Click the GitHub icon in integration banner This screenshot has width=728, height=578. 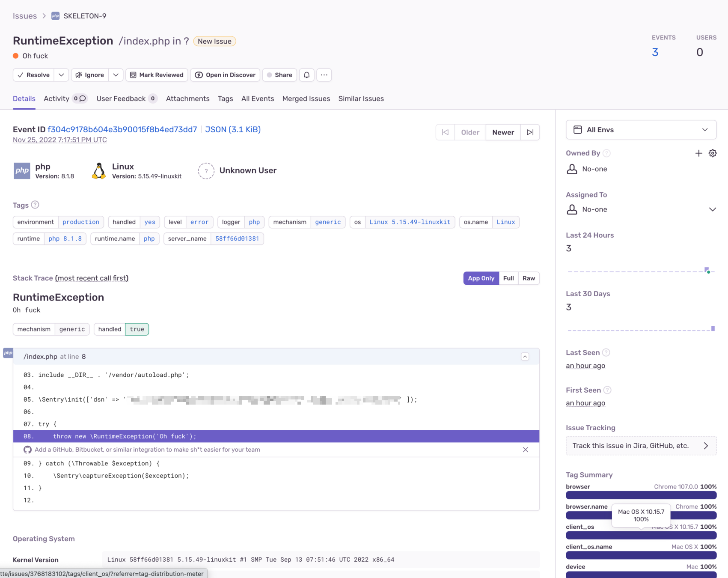(28, 450)
